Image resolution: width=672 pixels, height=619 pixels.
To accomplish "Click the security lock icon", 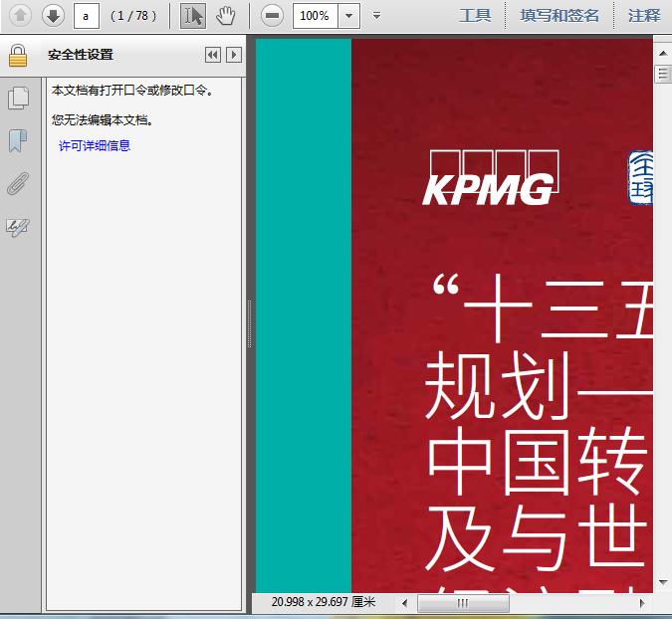I will point(18,56).
